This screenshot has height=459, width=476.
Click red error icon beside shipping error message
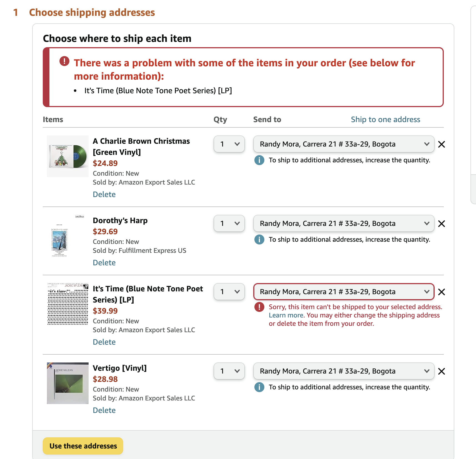tap(259, 307)
